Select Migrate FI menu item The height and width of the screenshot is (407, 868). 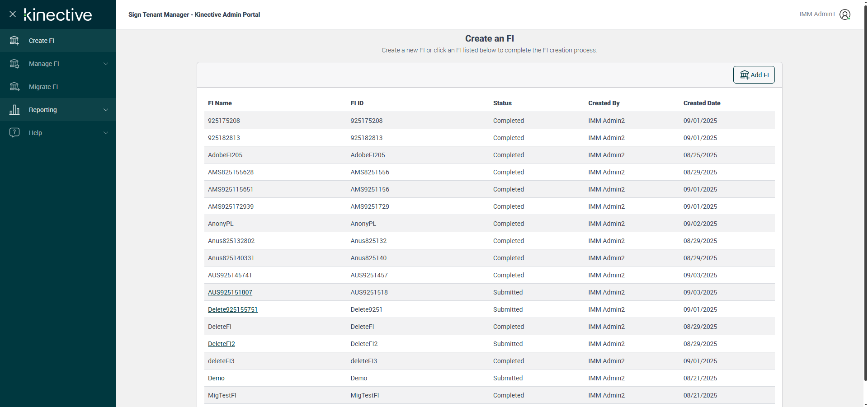pyautogui.click(x=43, y=87)
